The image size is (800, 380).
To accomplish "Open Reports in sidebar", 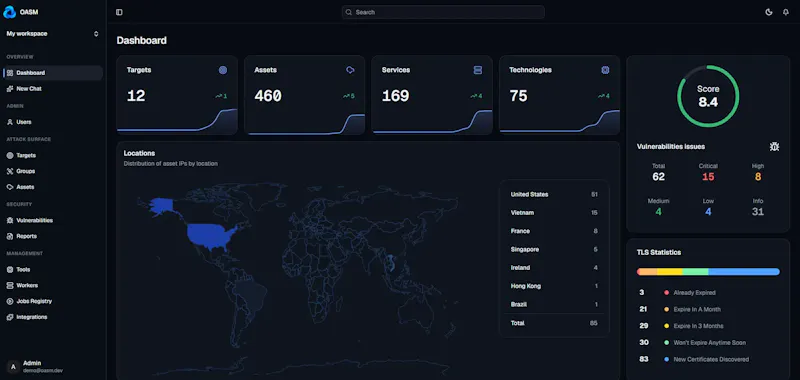I will pos(53,236).
